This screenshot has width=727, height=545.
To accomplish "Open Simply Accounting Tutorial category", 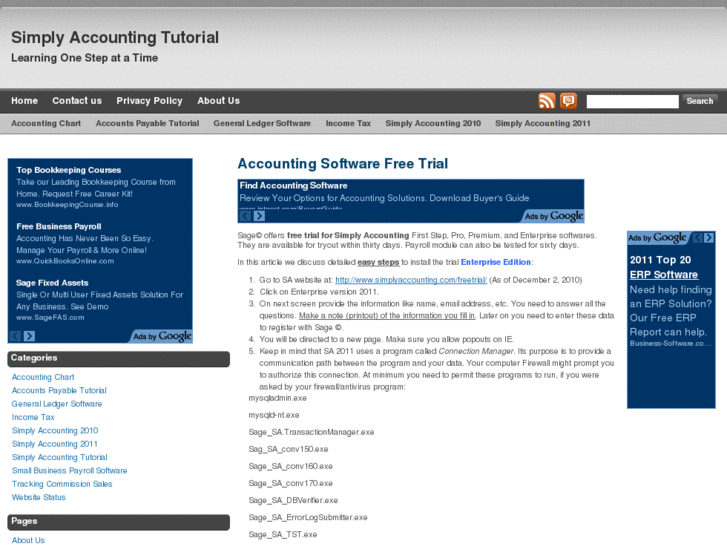I will (x=59, y=457).
